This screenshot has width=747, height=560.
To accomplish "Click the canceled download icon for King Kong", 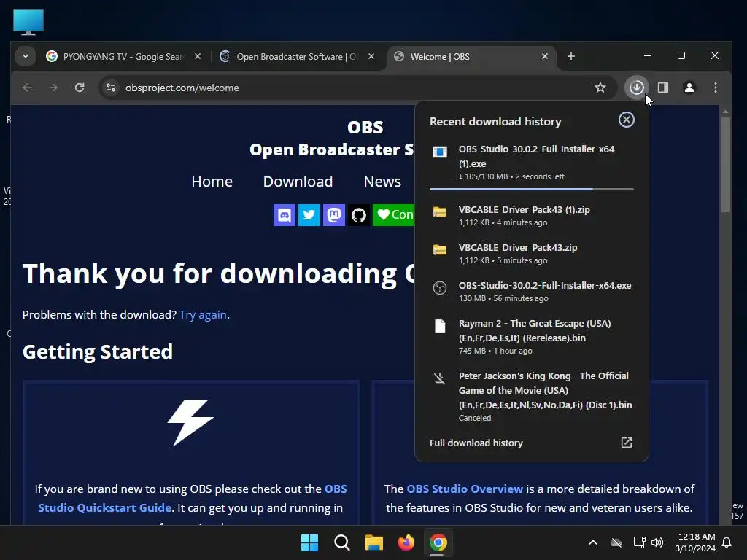I will click(440, 378).
